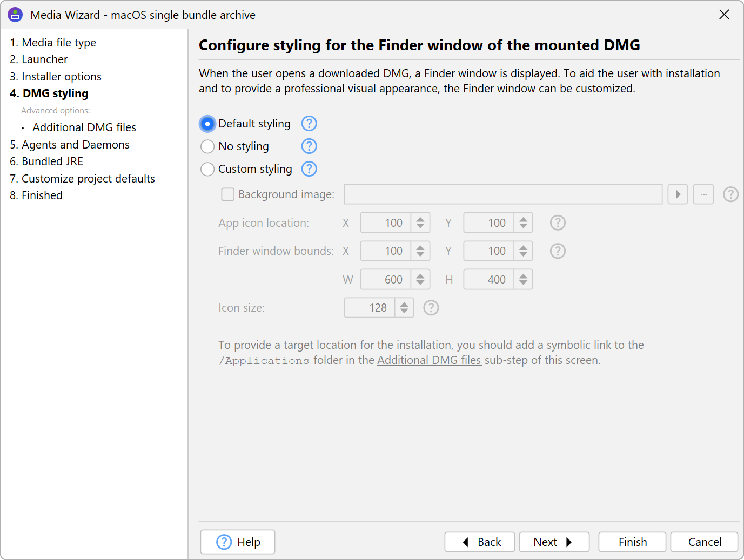This screenshot has width=744, height=560.
Task: Go to Additional DMG files sub-step
Action: (x=84, y=127)
